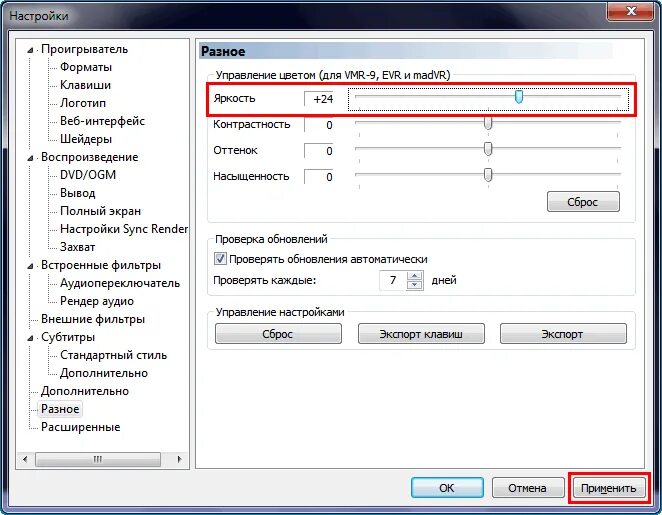
Task: Confirm settings with the OK button
Action: pyautogui.click(x=447, y=488)
